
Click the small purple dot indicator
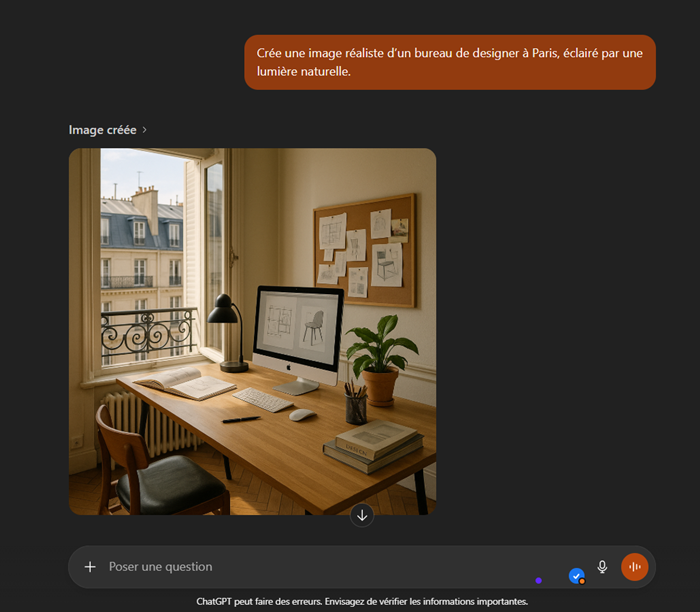[x=538, y=580]
